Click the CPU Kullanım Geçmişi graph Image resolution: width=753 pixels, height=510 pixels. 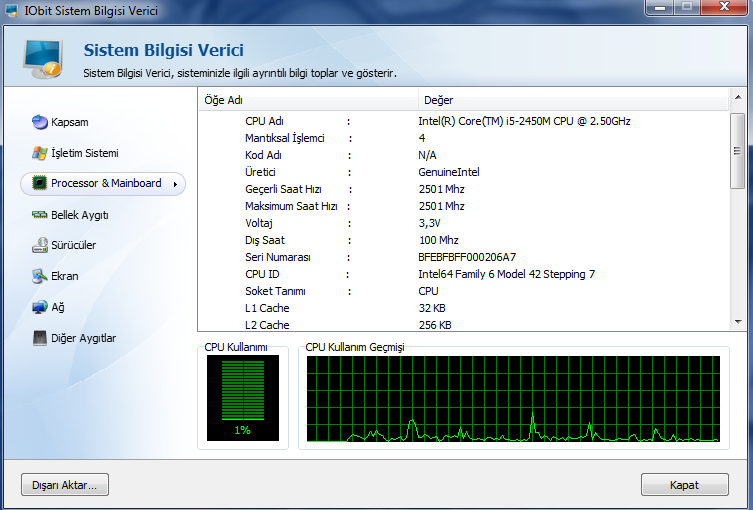point(513,399)
